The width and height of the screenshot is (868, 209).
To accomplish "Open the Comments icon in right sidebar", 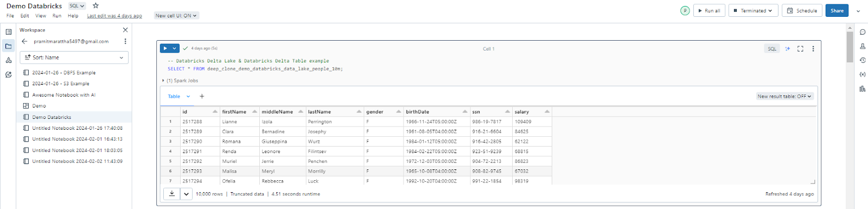I will pos(863,32).
